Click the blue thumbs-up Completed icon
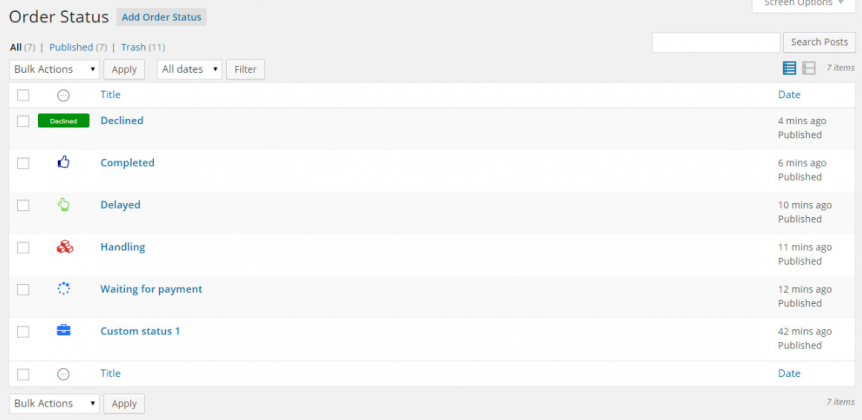 click(64, 162)
